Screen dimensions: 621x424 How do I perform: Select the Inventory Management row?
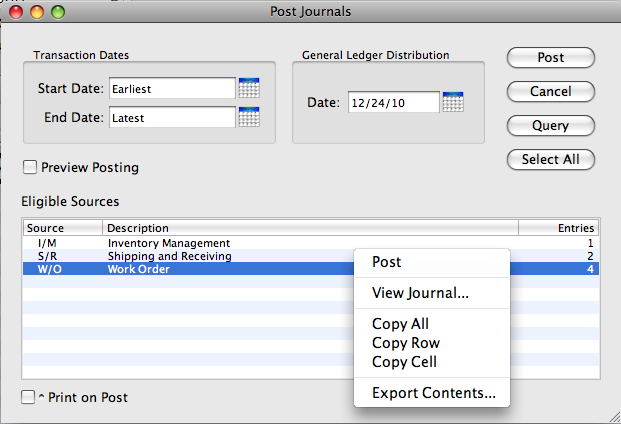[x=168, y=243]
